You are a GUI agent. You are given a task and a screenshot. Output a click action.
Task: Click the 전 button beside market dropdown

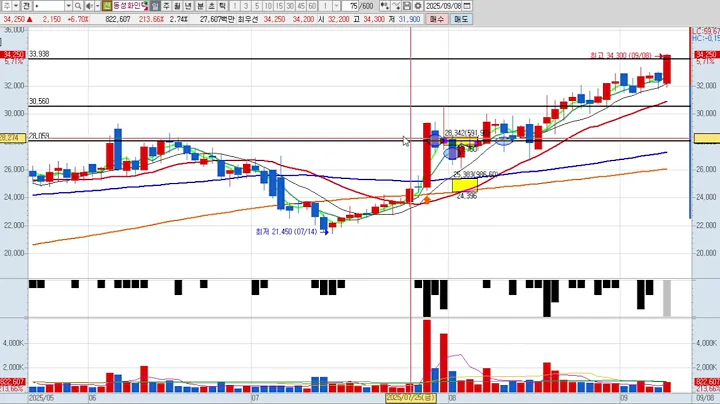click(26, 6)
